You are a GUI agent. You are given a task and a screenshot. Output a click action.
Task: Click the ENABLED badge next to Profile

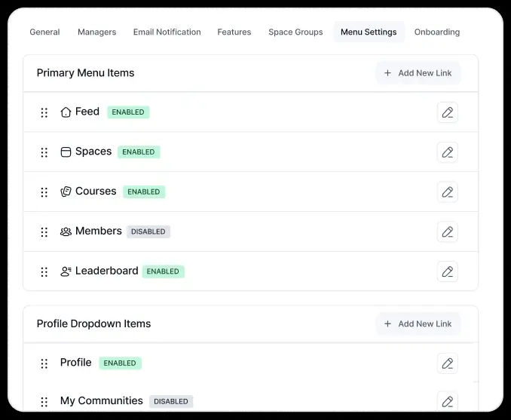(x=120, y=363)
